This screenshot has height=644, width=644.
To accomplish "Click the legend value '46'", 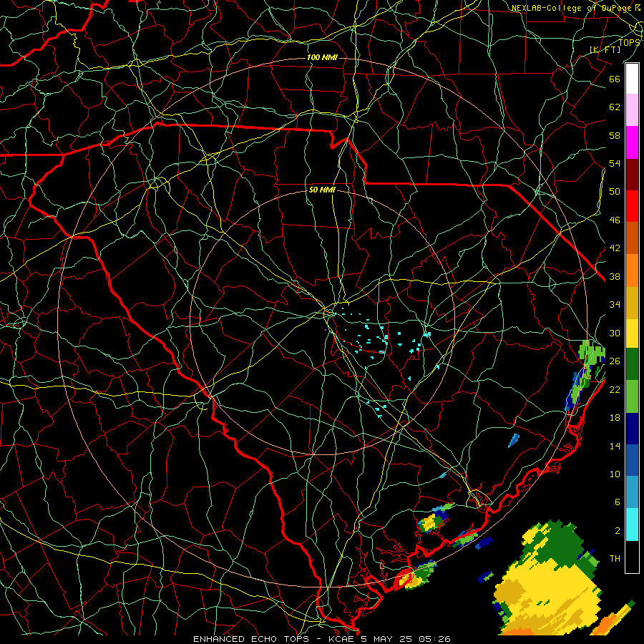I will click(x=615, y=220).
